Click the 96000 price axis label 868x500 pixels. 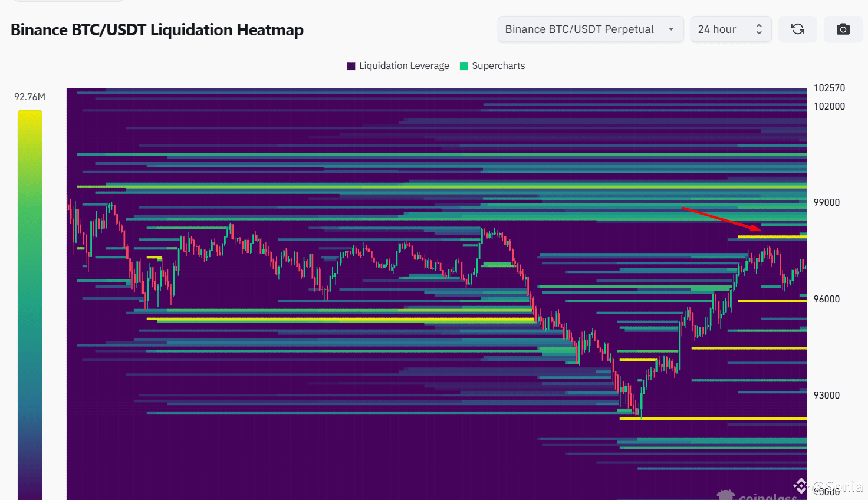[827, 299]
